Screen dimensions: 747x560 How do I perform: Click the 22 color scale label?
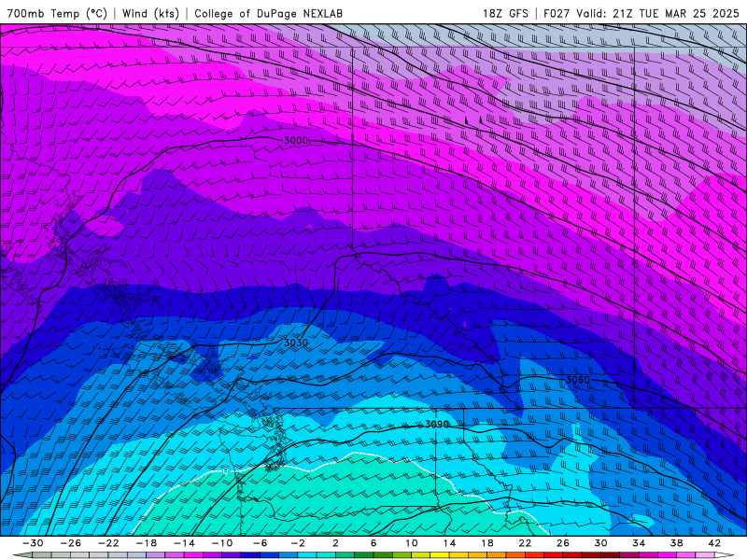[x=525, y=543]
